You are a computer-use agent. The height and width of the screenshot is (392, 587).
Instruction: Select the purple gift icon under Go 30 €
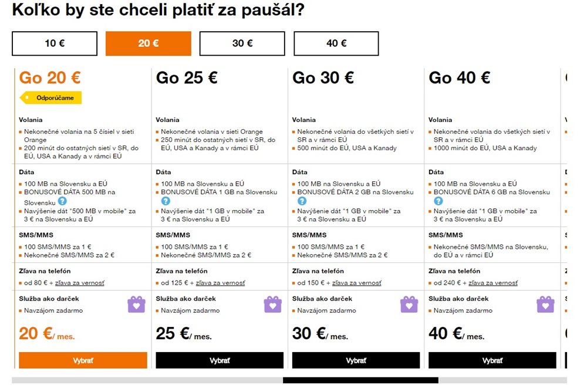tap(409, 305)
